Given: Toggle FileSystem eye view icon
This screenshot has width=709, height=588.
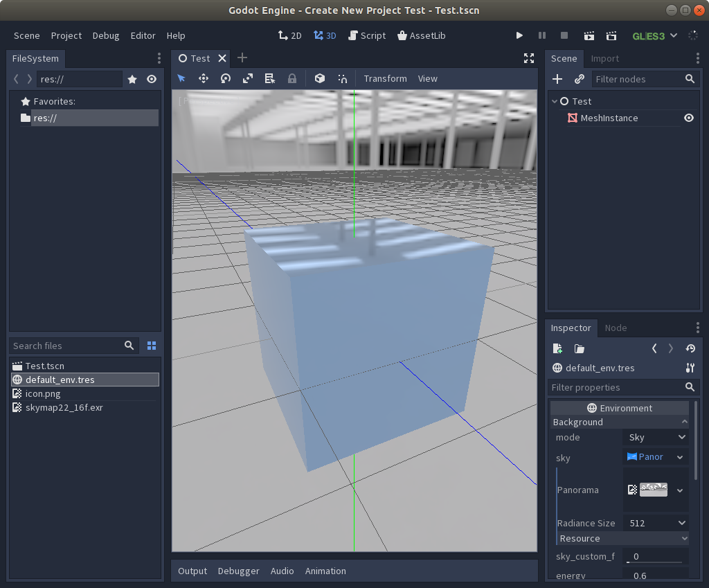Looking at the screenshot, I should (x=152, y=79).
